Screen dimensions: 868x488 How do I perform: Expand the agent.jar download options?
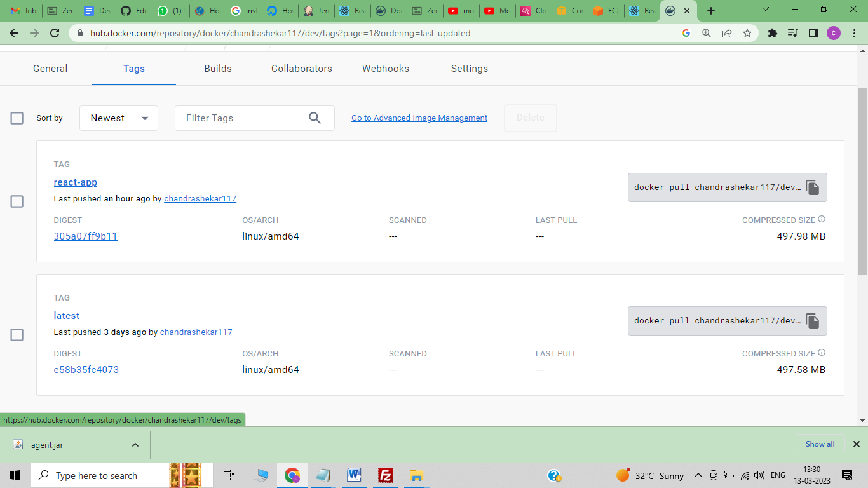tap(134, 444)
